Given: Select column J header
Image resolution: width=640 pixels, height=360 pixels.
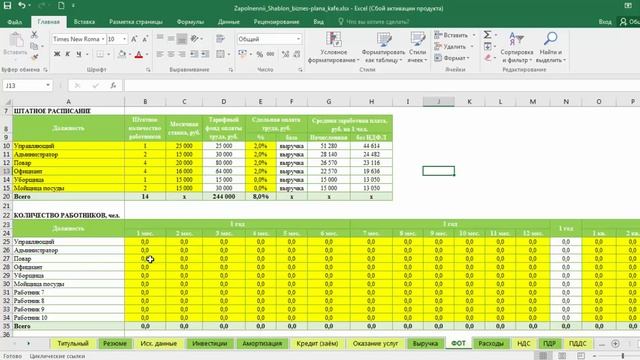Looking at the screenshot, I should pyautogui.click(x=439, y=101).
